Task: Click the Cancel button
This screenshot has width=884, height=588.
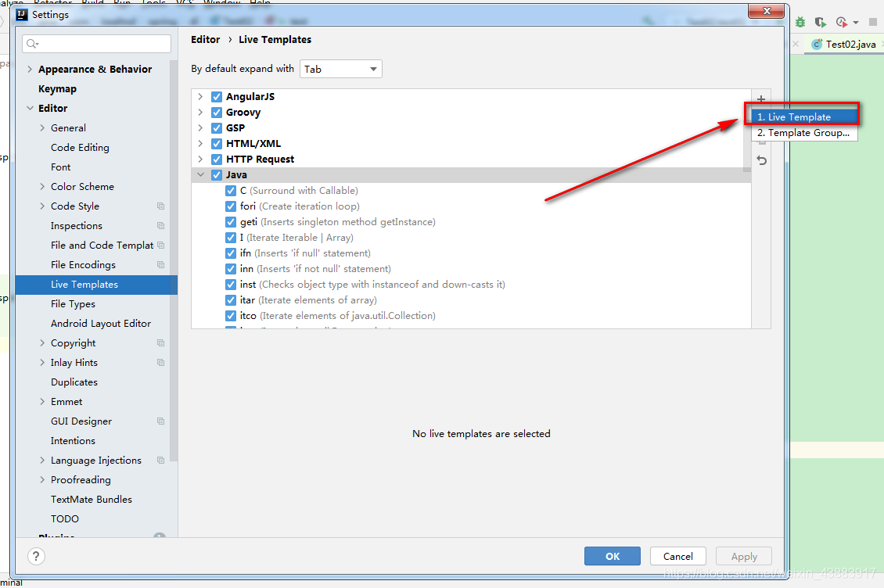Action: [x=677, y=557]
